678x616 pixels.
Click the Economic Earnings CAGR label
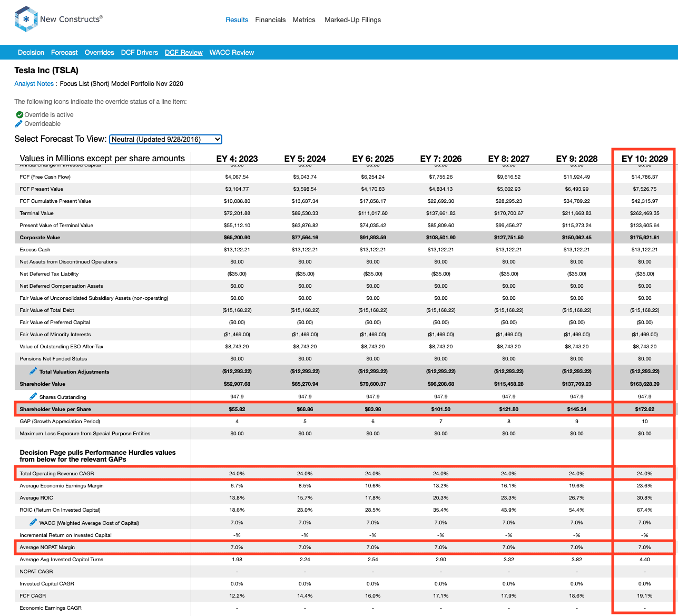(x=51, y=608)
